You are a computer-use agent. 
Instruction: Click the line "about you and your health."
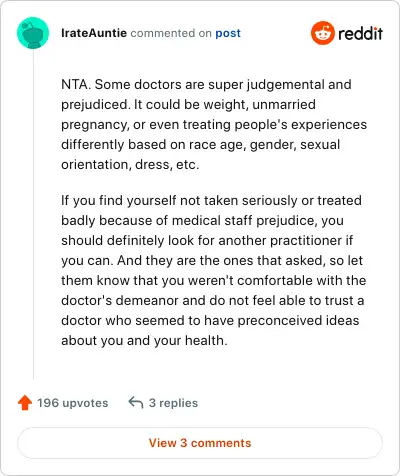tap(144, 341)
